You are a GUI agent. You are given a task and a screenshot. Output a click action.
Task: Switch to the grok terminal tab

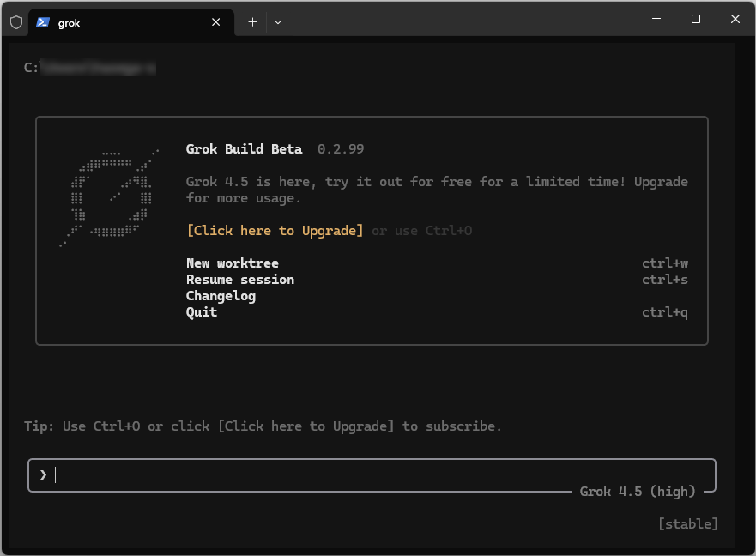point(131,22)
